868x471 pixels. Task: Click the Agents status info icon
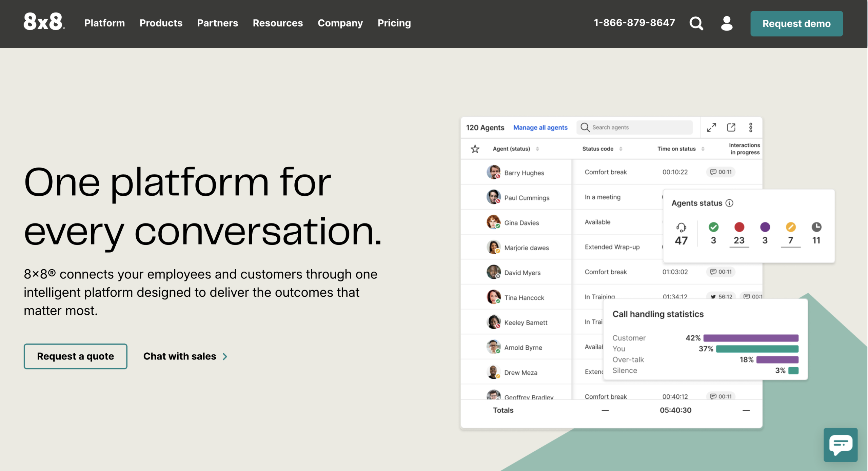coord(729,203)
